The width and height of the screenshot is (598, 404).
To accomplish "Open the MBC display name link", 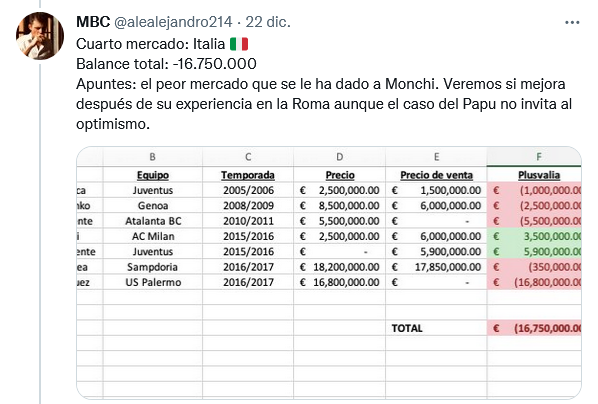I will pyautogui.click(x=93, y=22).
